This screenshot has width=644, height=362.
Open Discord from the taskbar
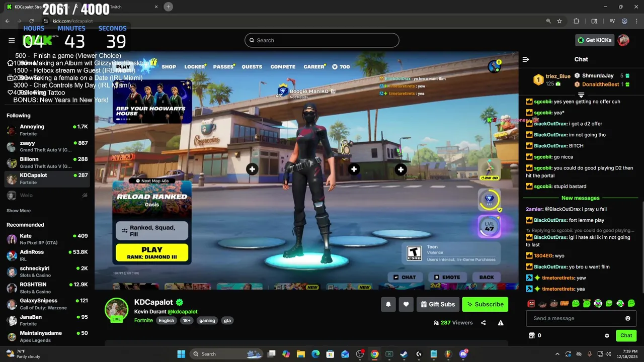coord(463,354)
